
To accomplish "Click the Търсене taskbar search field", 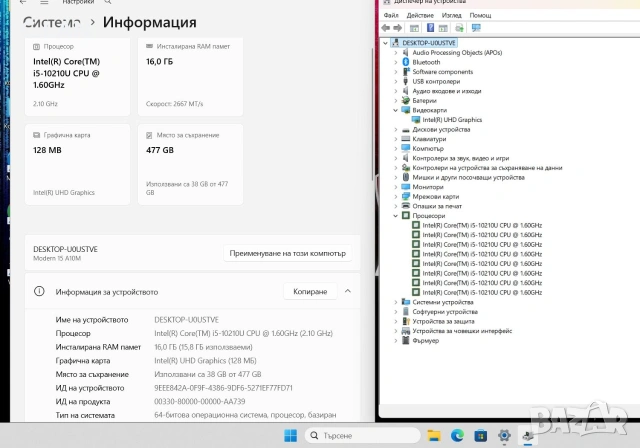I will [x=362, y=436].
